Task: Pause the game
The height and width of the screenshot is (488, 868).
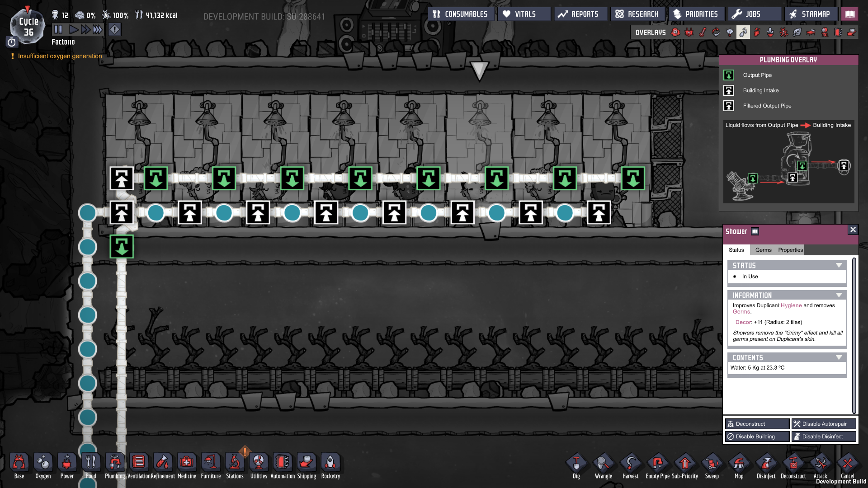Action: click(x=58, y=30)
